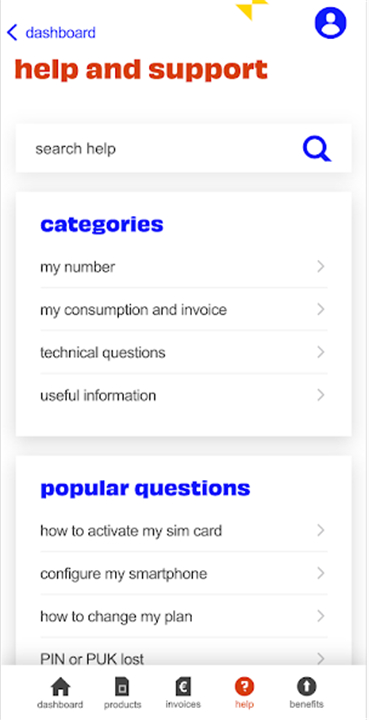Open the benefits arrow icon
The width and height of the screenshot is (369, 720).
306,687
